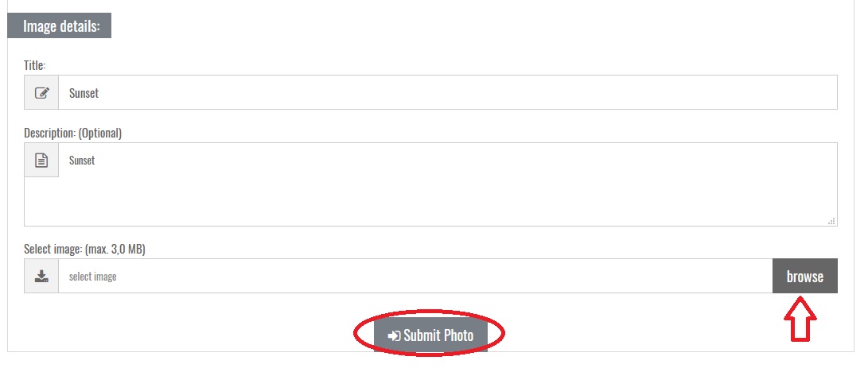Image resolution: width=868 pixels, height=372 pixels.
Task: Click the "Description: (Optional)" label
Action: point(72,133)
